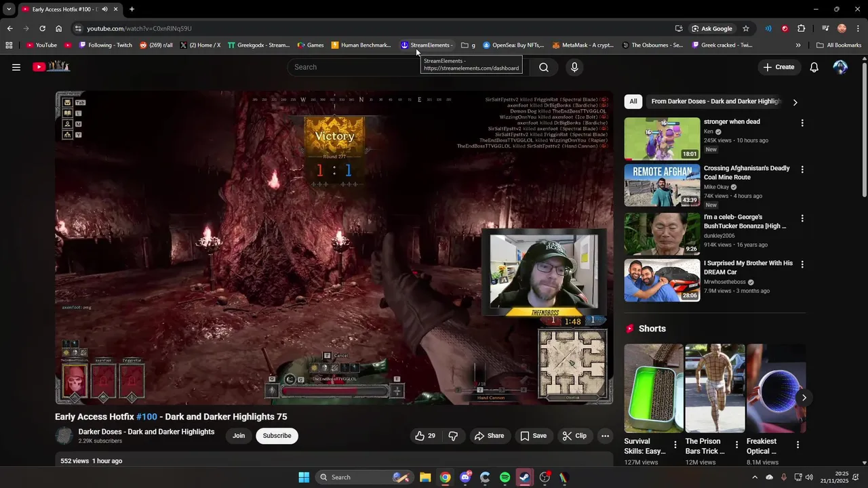
Task: Open File Explorer from the taskbar
Action: pos(425,477)
